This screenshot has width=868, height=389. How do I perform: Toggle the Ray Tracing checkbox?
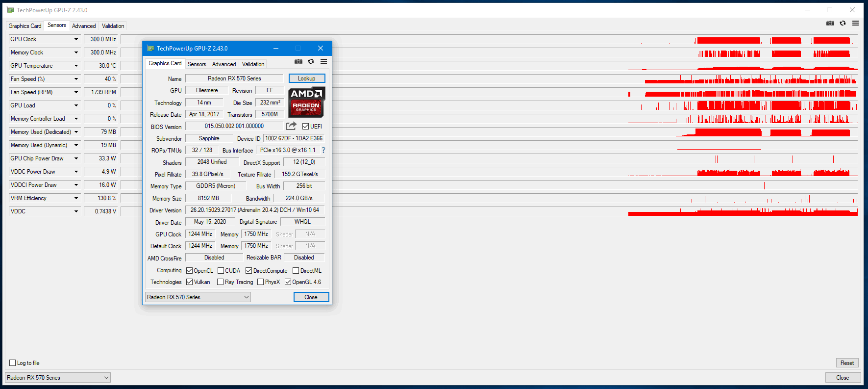pos(220,282)
